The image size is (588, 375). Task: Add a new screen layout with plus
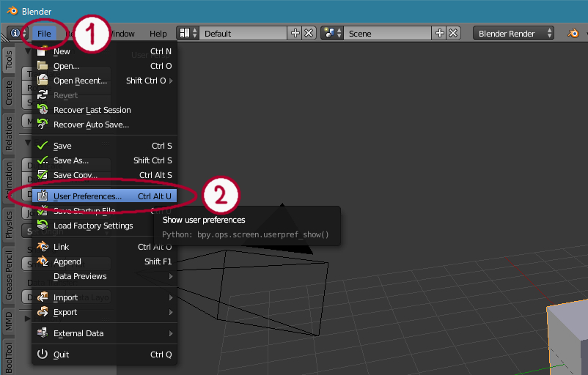click(295, 33)
